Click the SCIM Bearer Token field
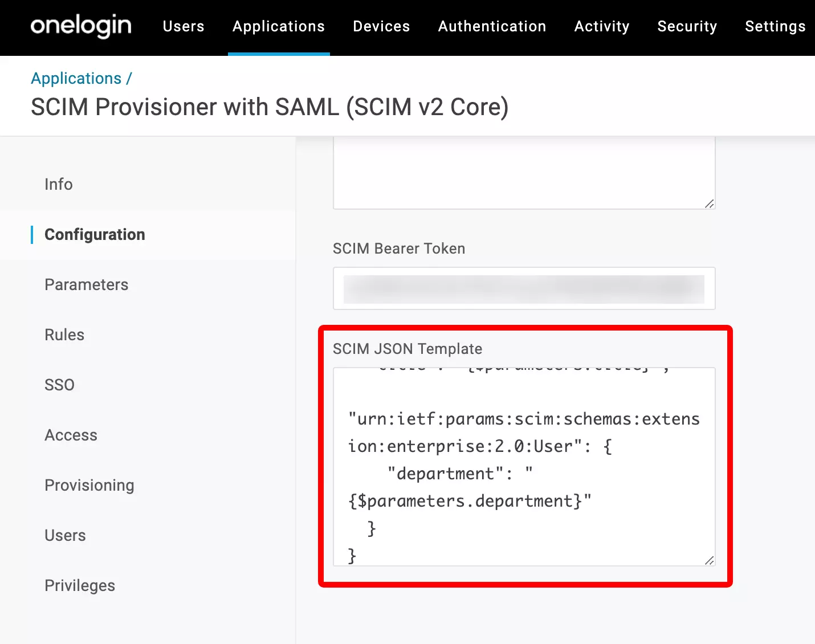 [524, 288]
